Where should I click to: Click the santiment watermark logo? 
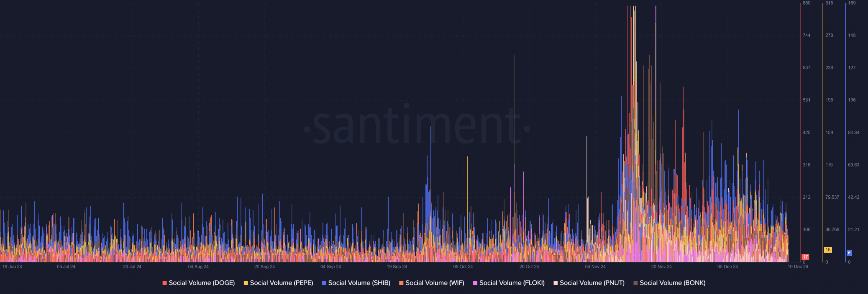pyautogui.click(x=417, y=125)
